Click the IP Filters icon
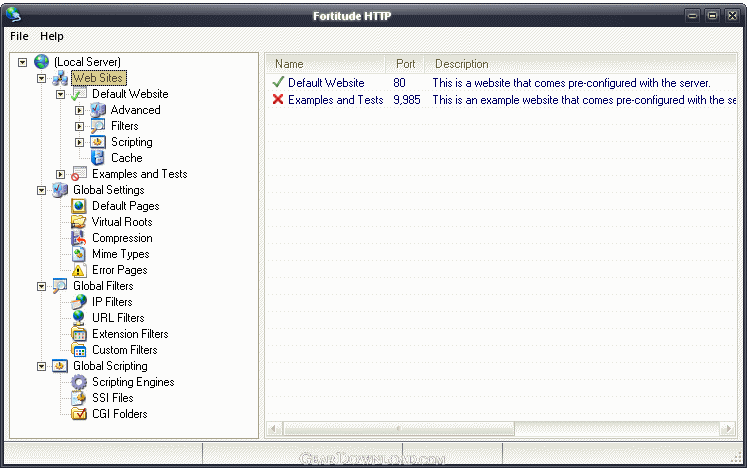The height and width of the screenshot is (468, 747). click(79, 302)
